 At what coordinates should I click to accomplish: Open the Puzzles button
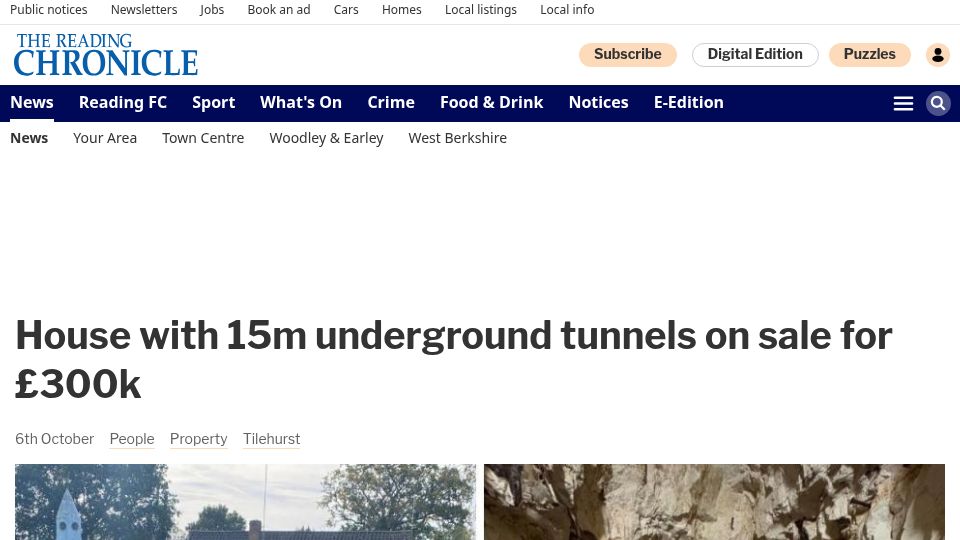[869, 54]
